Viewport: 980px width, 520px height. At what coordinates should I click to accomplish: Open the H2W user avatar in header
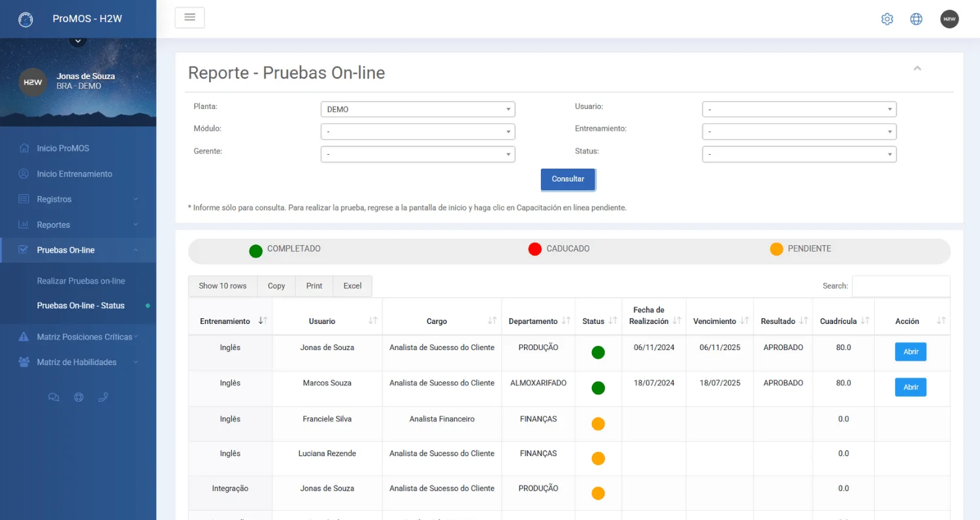tap(949, 19)
